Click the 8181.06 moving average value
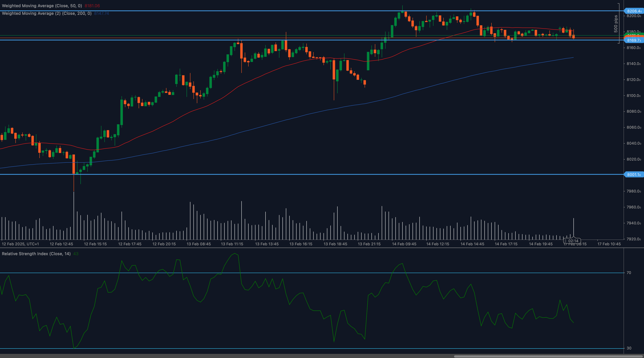This screenshot has height=358, width=644. [x=92, y=6]
